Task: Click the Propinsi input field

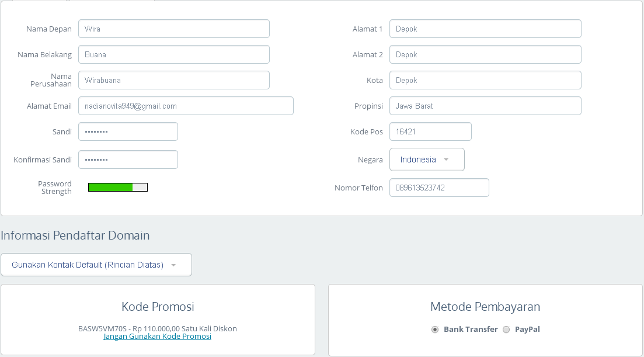Action: coord(485,106)
